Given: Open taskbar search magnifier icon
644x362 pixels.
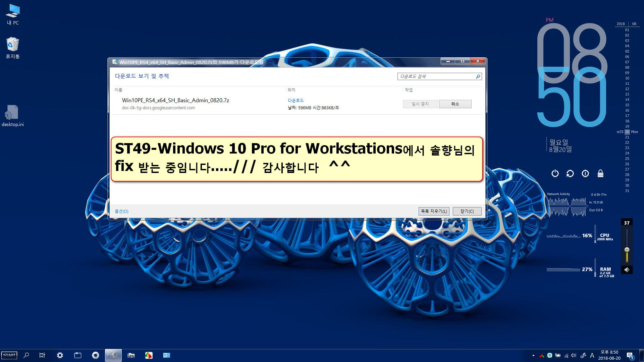Looking at the screenshot, I should pos(26,355).
